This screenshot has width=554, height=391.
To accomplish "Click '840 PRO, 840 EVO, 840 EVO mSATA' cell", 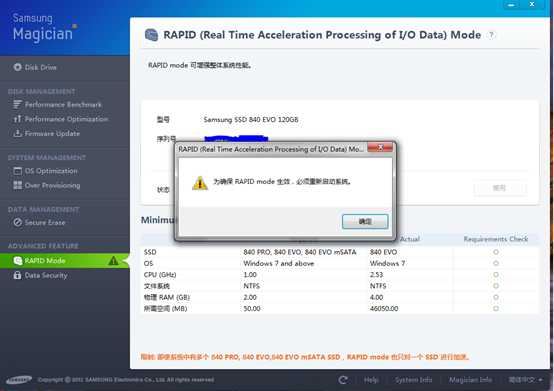I will (300, 252).
